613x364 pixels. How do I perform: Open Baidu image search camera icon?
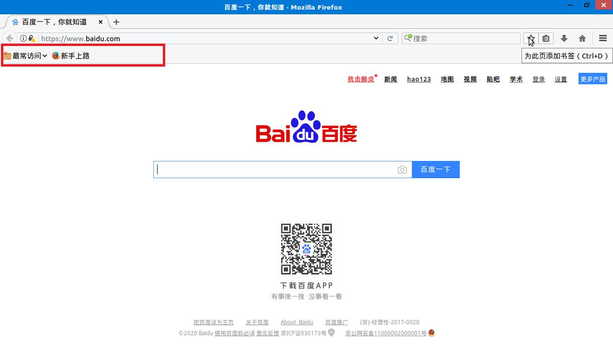402,170
